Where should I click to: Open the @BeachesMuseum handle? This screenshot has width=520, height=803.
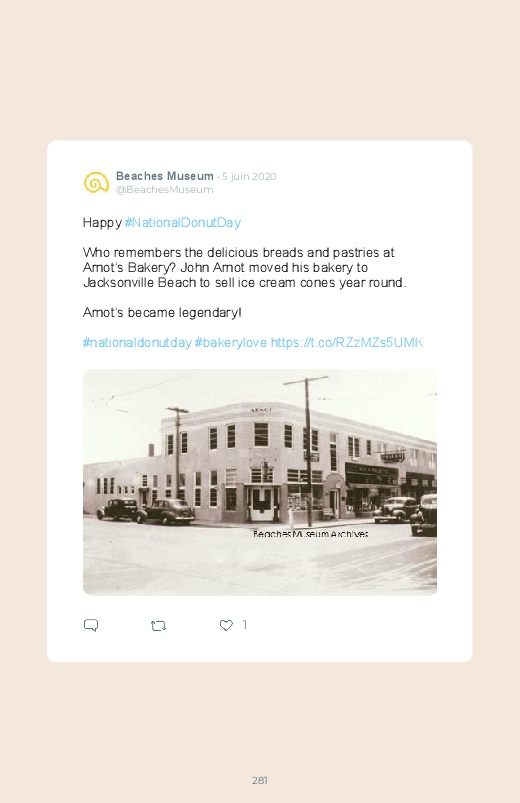[x=164, y=189]
